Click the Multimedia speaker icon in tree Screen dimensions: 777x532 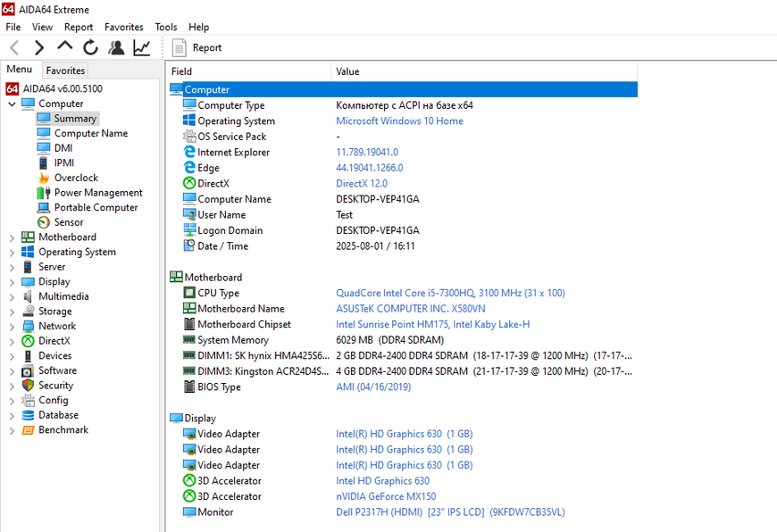coord(28,296)
